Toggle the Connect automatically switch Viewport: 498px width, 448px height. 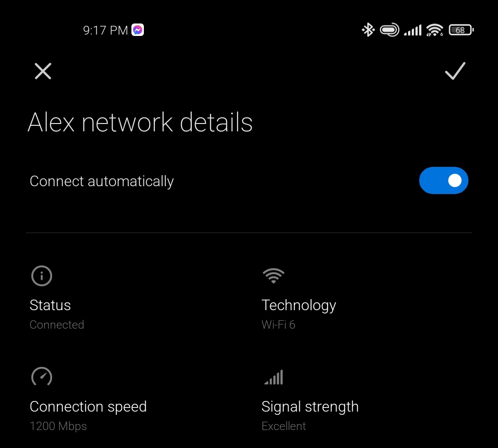point(444,180)
